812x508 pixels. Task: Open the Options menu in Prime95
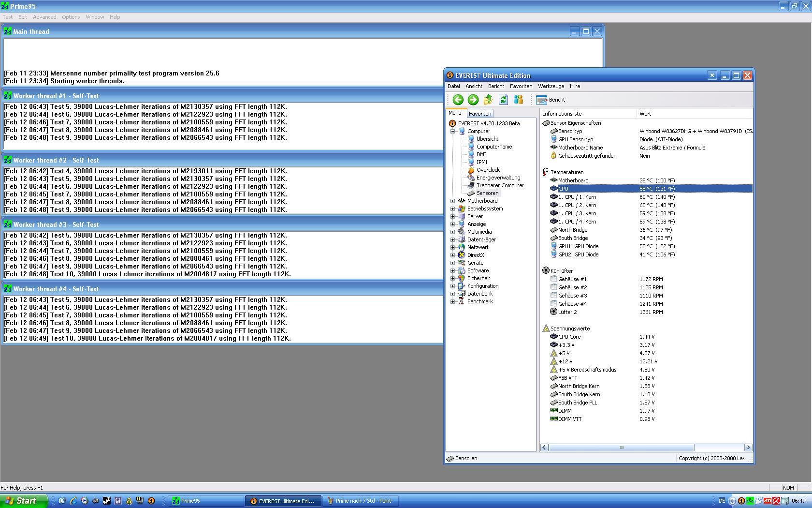[x=71, y=17]
